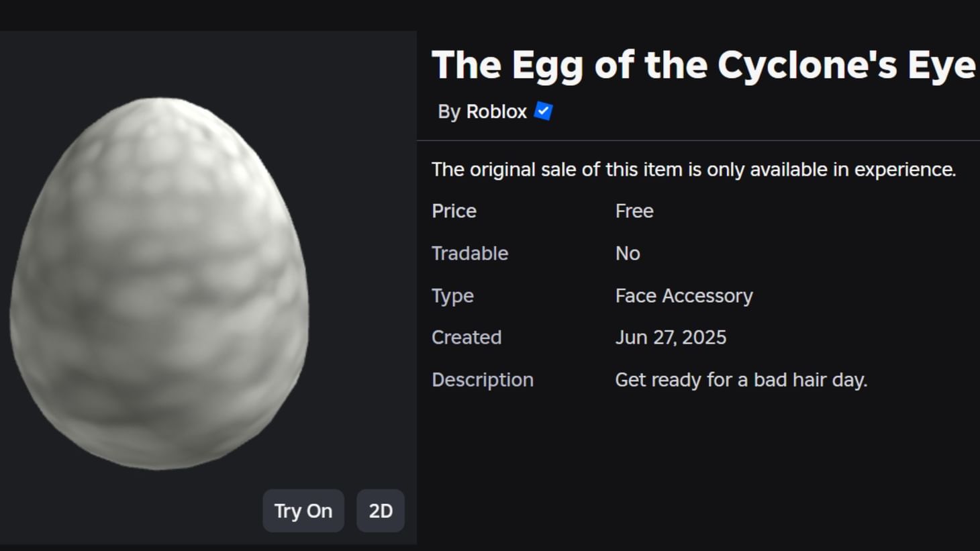
Task: Select the Price label
Action: pyautogui.click(x=454, y=211)
